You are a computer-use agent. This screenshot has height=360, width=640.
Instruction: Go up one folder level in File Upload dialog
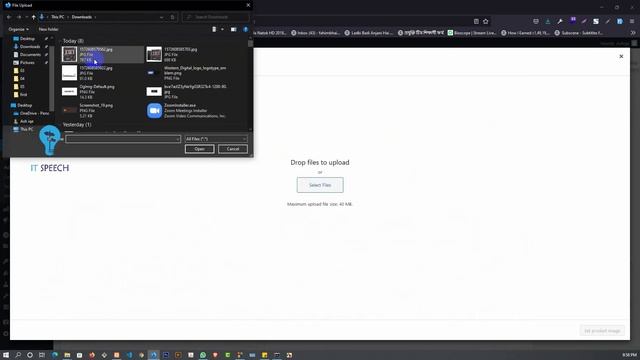coord(33,17)
